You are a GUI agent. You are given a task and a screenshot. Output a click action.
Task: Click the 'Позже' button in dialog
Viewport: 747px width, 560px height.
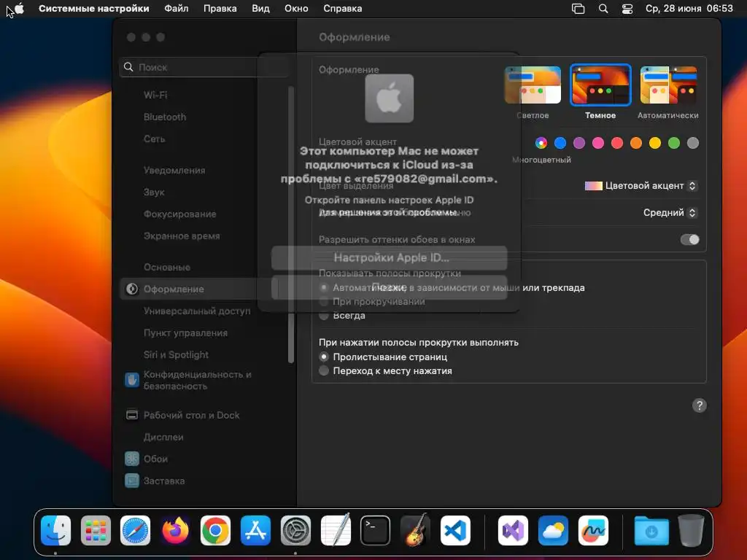pyautogui.click(x=390, y=287)
